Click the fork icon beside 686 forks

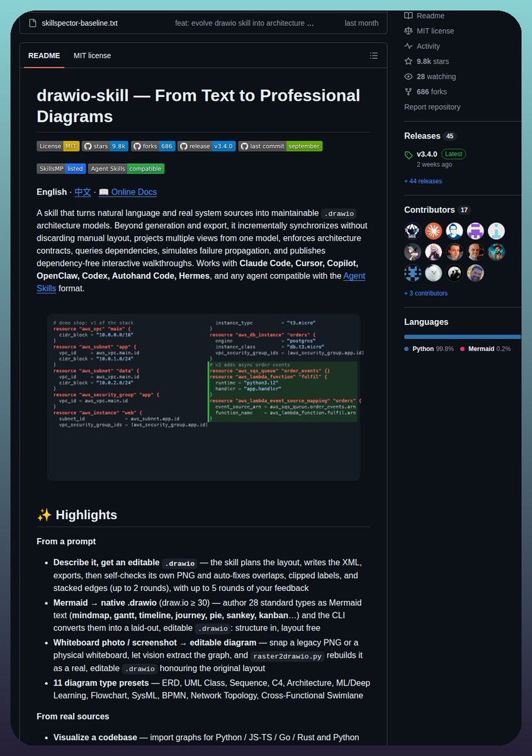click(409, 91)
